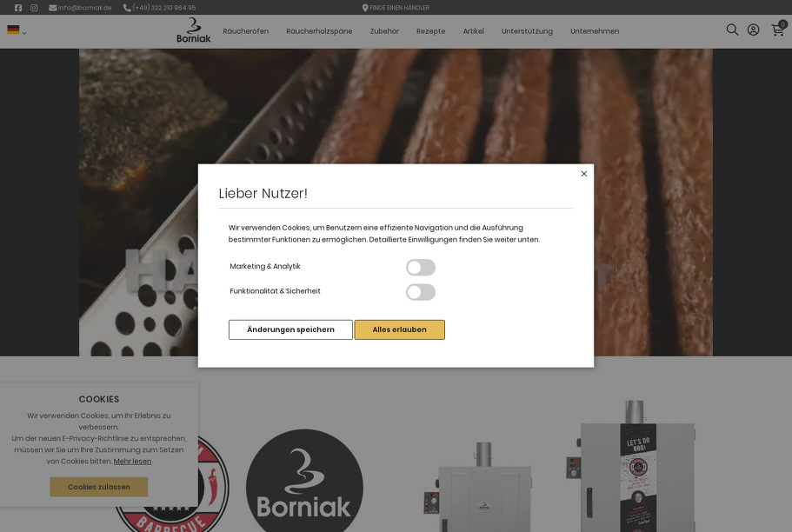Screen dimensions: 792x532
Task: Click the envelope email icon
Action: click(x=52, y=8)
